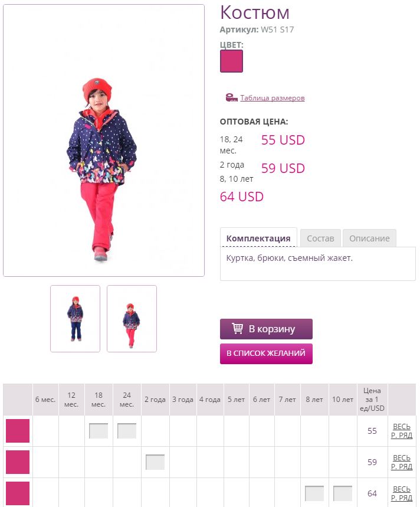Click ВЕСЬ Р. РЯД for price 59
The height and width of the screenshot is (507, 420).
click(402, 462)
